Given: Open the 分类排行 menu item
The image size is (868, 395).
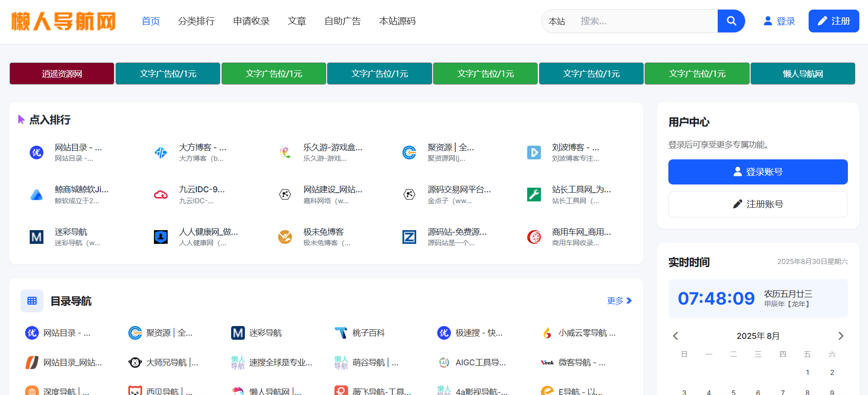Looking at the screenshot, I should pos(196,21).
